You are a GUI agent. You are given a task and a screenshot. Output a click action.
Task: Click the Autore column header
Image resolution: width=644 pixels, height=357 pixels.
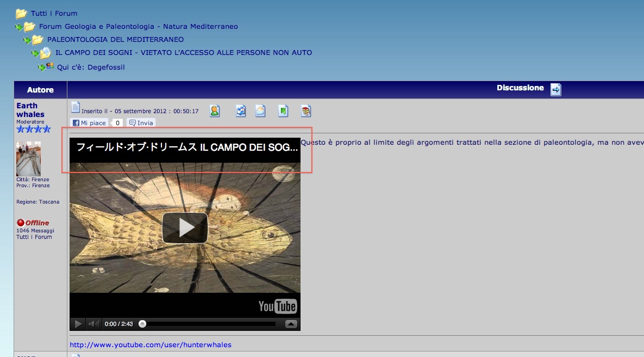(40, 90)
